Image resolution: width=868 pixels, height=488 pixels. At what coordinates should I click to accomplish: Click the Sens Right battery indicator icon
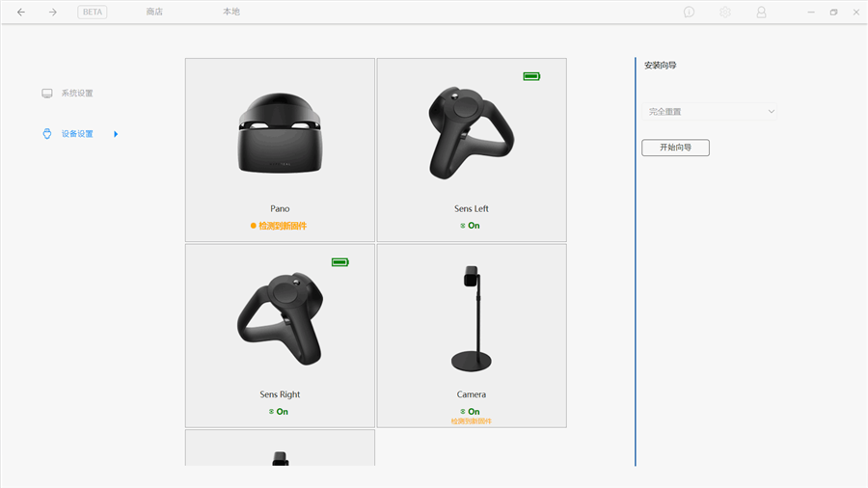(339, 262)
